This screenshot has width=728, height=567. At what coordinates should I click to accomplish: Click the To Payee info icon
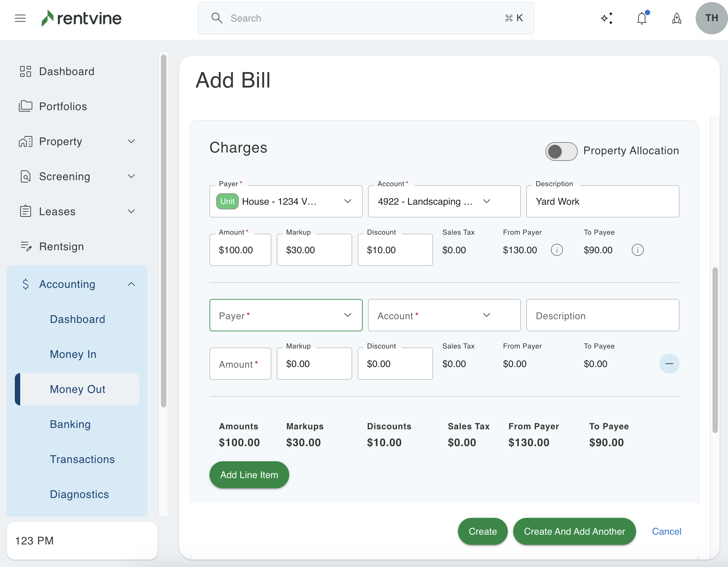(x=637, y=250)
